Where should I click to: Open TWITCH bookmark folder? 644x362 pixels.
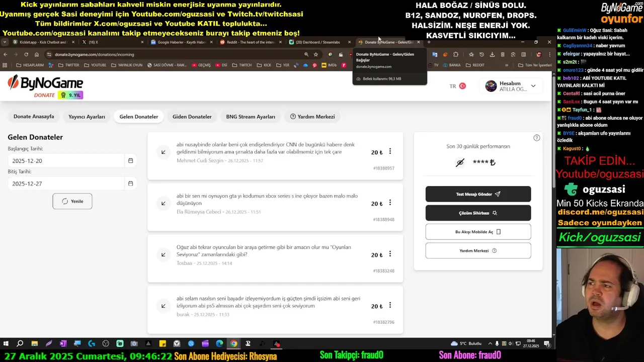click(x=242, y=65)
